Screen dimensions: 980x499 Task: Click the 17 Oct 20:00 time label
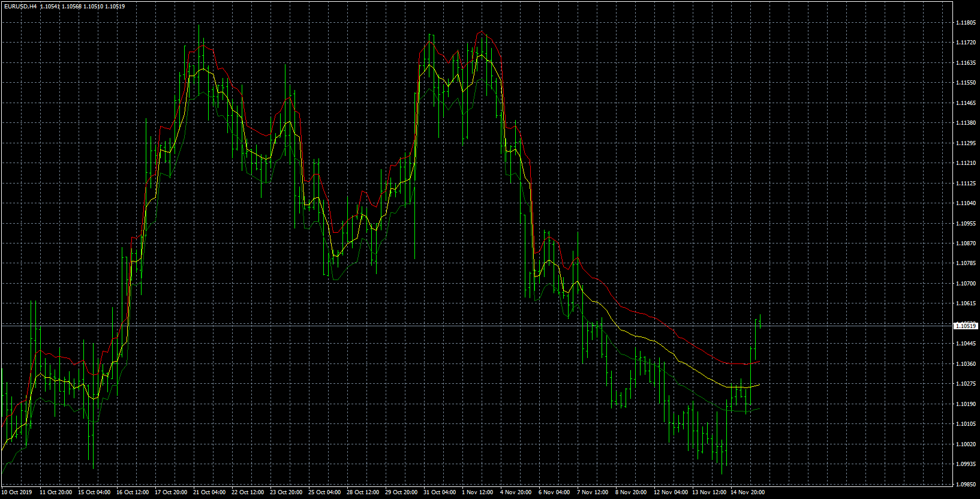(x=171, y=492)
